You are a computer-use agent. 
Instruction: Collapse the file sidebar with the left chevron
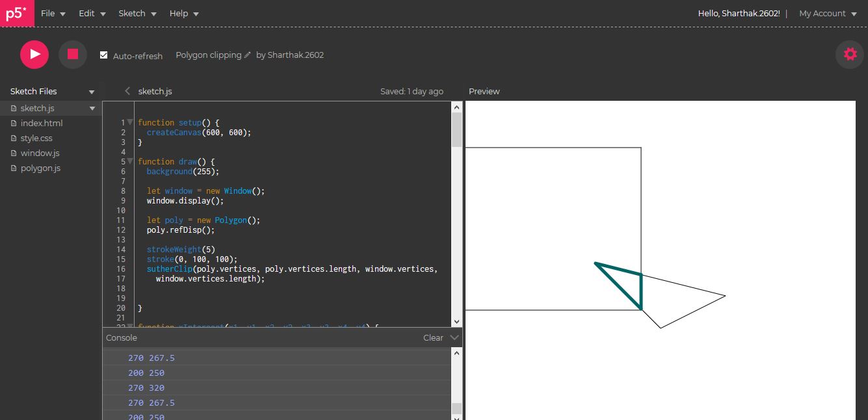(x=127, y=91)
